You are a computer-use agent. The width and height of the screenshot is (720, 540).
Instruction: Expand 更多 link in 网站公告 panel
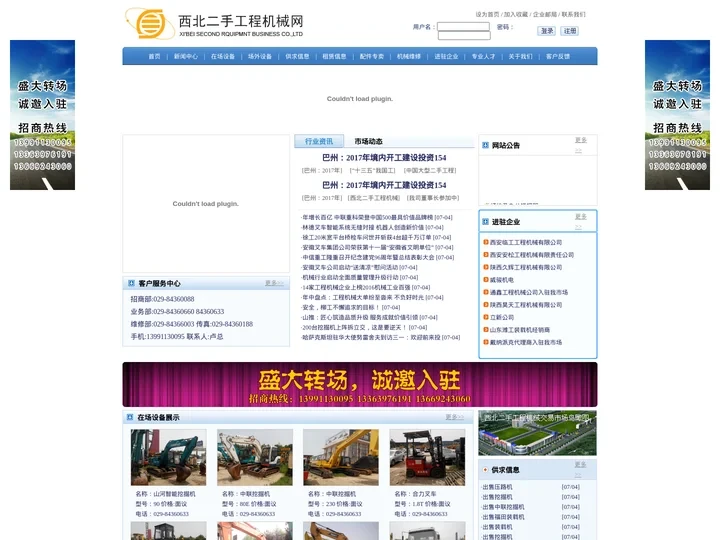click(x=580, y=144)
